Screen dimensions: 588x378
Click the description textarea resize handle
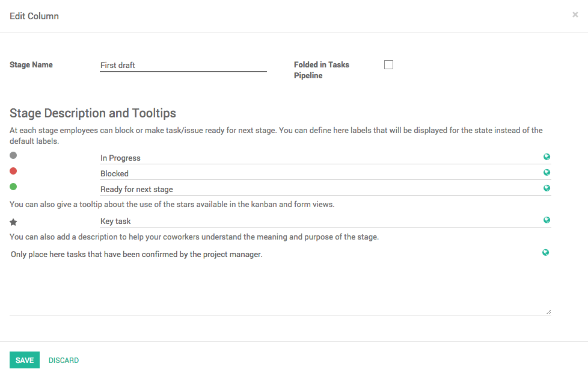pos(548,312)
